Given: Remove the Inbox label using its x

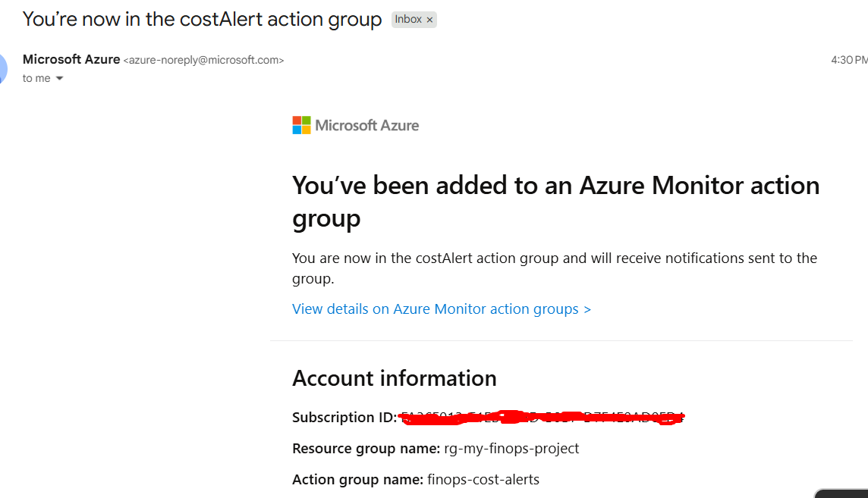Looking at the screenshot, I should point(429,20).
